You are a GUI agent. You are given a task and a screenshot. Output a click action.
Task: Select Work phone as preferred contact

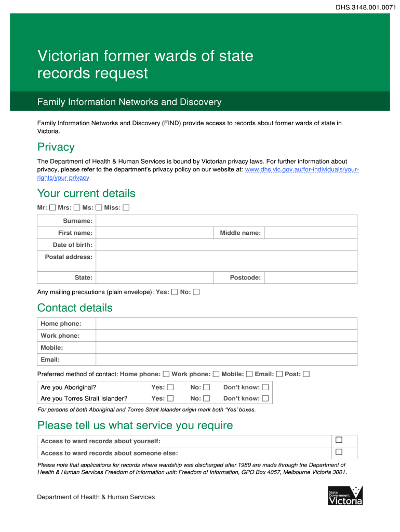216,374
